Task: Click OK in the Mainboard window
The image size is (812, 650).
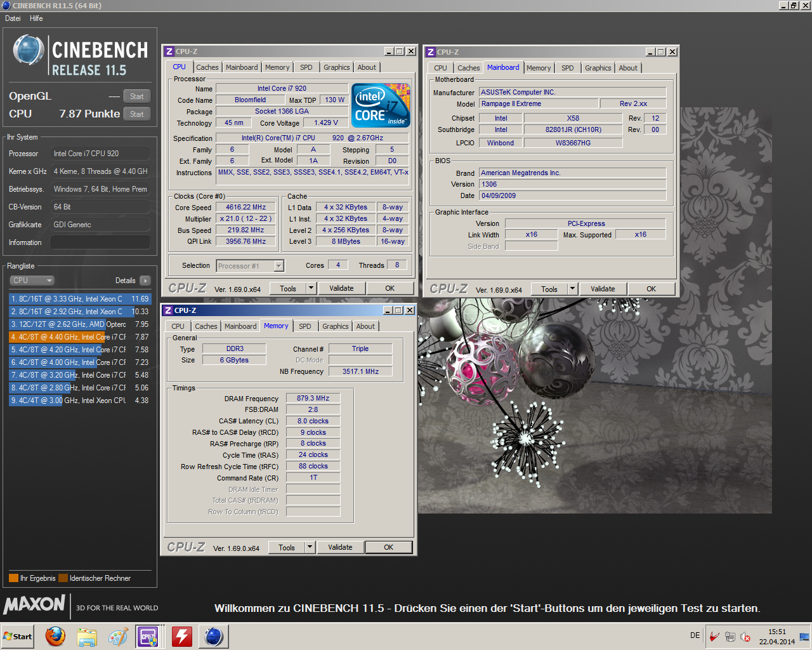Action: [x=651, y=289]
